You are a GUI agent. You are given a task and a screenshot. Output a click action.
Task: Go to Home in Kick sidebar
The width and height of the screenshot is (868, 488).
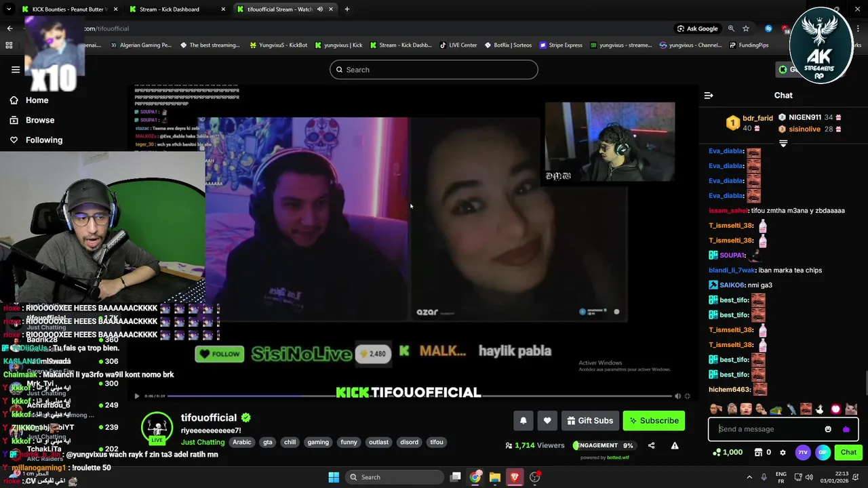(29, 100)
